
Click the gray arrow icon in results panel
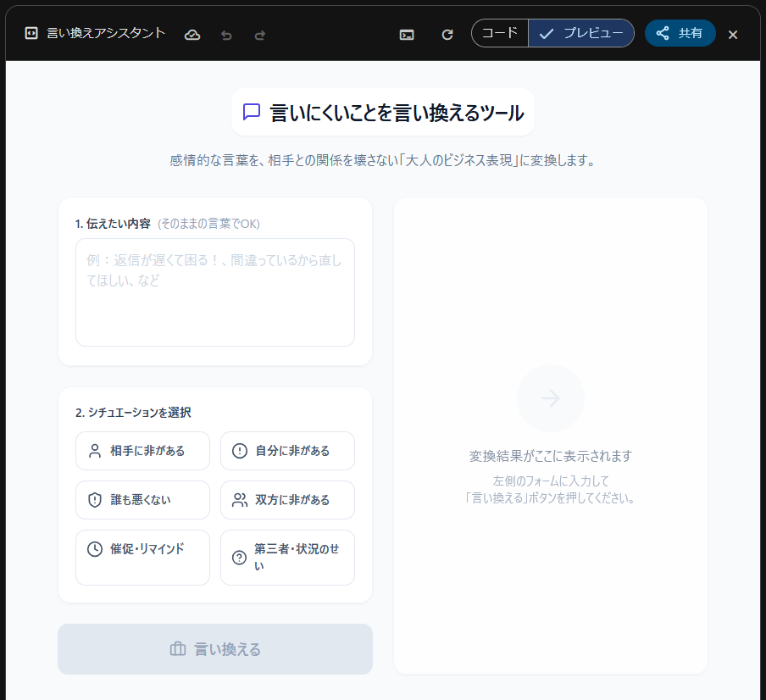pyautogui.click(x=551, y=398)
